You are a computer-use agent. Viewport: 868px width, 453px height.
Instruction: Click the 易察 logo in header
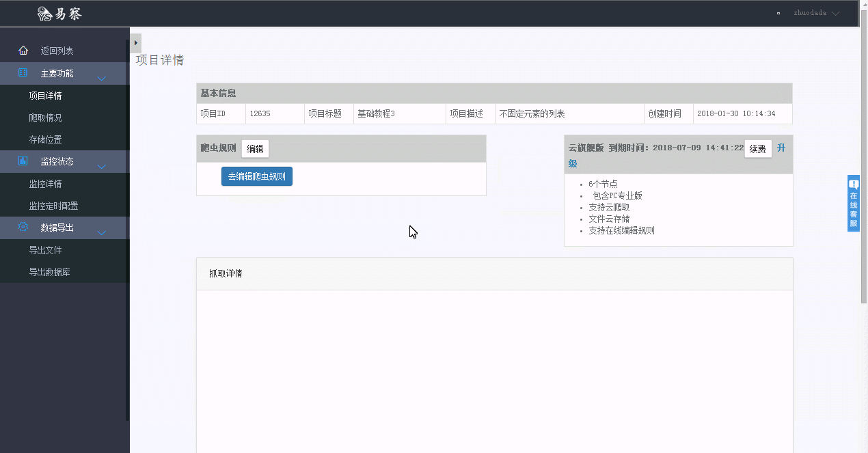[x=59, y=13]
